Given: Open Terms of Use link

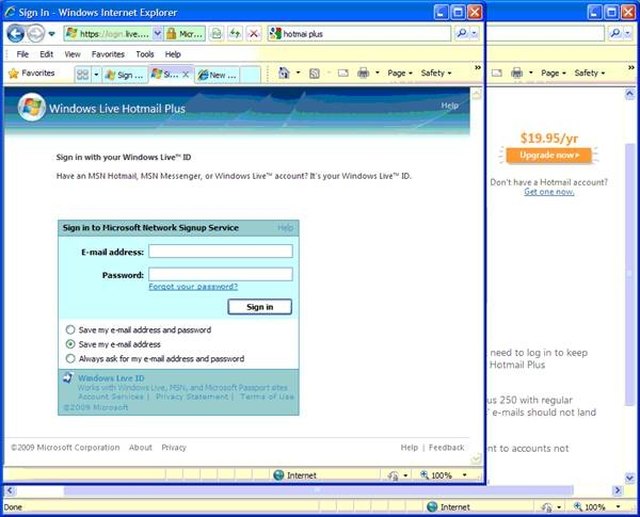Looking at the screenshot, I should (267, 397).
